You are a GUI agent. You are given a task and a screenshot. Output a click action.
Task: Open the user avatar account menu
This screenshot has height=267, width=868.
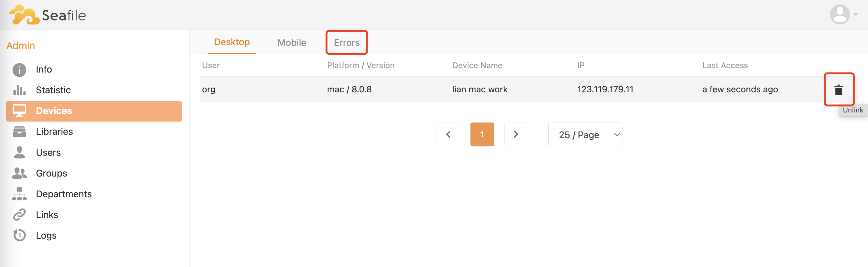[x=844, y=14]
